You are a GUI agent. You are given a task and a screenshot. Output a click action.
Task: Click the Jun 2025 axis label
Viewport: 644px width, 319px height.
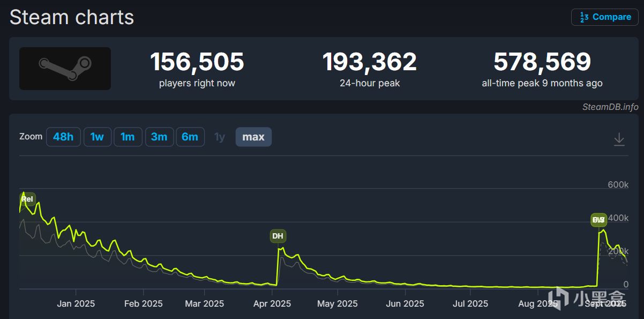[x=405, y=303]
